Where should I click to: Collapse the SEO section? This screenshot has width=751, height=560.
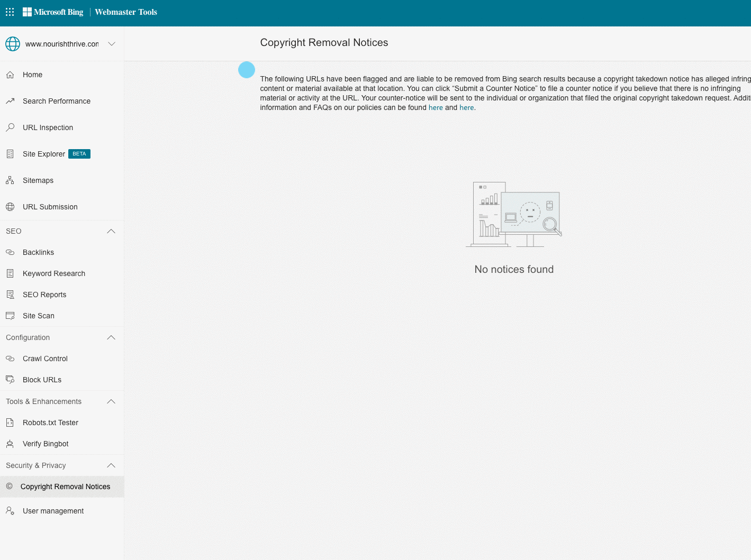(111, 231)
